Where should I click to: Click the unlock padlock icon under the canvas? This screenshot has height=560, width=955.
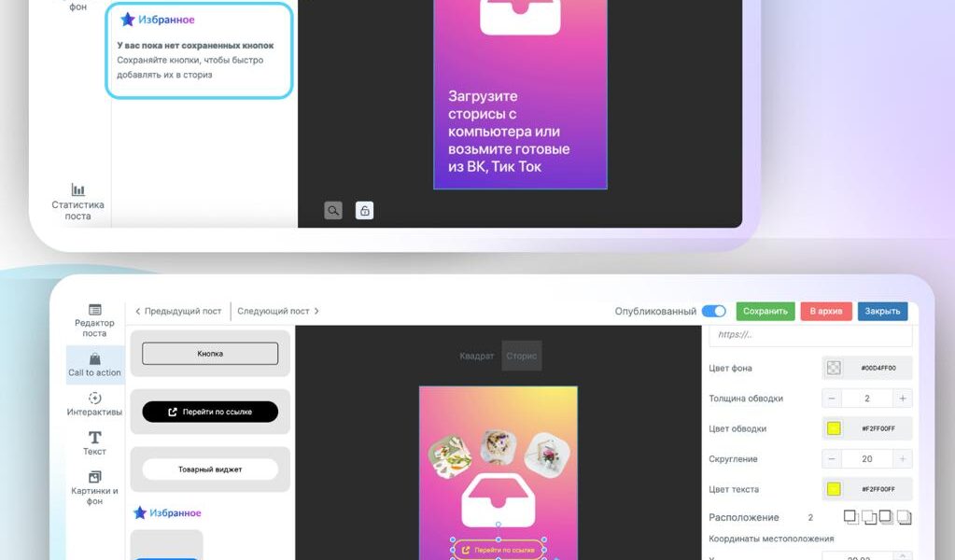pos(364,211)
